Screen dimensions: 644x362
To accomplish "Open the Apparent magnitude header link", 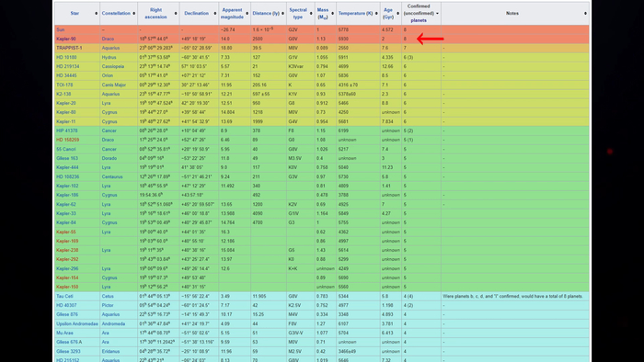I will pos(232,14).
